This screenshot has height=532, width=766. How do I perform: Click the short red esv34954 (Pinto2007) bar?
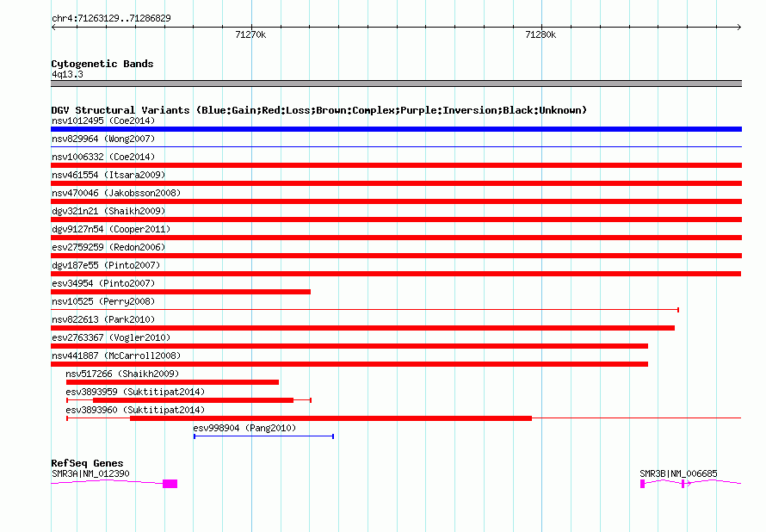tap(181, 292)
